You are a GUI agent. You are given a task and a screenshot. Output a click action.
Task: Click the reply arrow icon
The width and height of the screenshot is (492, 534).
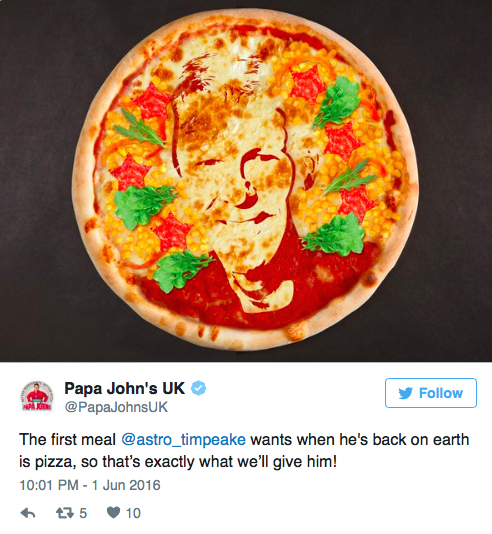28,513
